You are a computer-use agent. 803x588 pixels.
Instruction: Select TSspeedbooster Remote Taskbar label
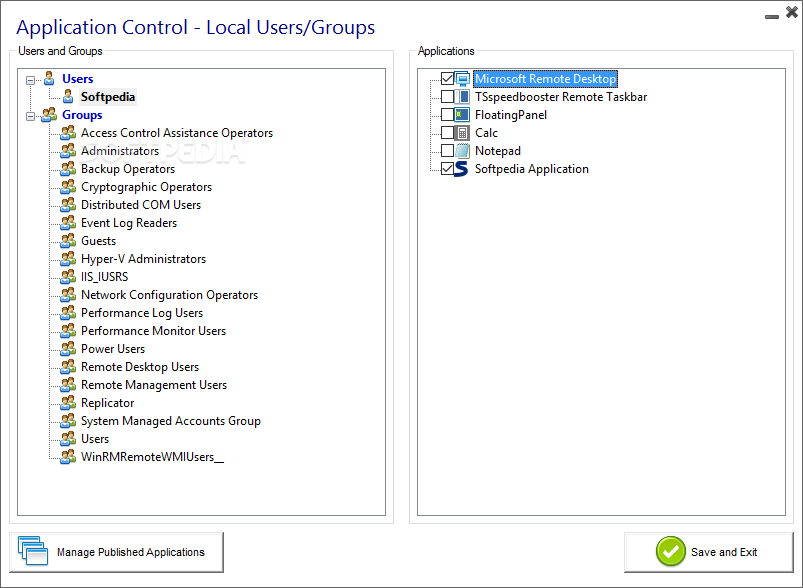(x=561, y=97)
